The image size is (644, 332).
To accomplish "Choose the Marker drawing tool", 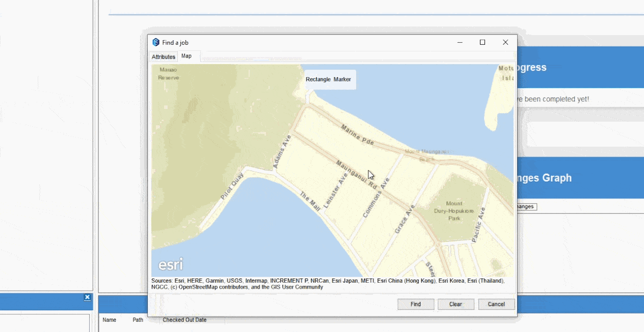I will 342,79.
